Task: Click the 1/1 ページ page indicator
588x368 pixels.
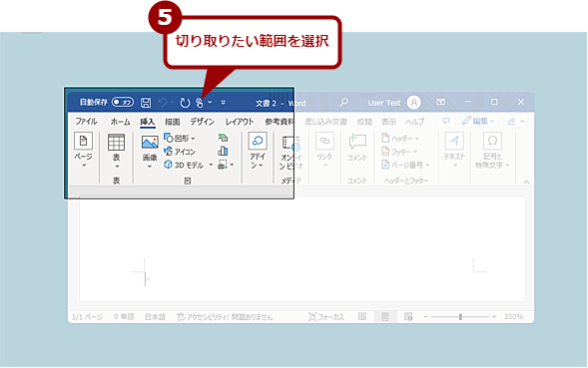Action: (87, 317)
